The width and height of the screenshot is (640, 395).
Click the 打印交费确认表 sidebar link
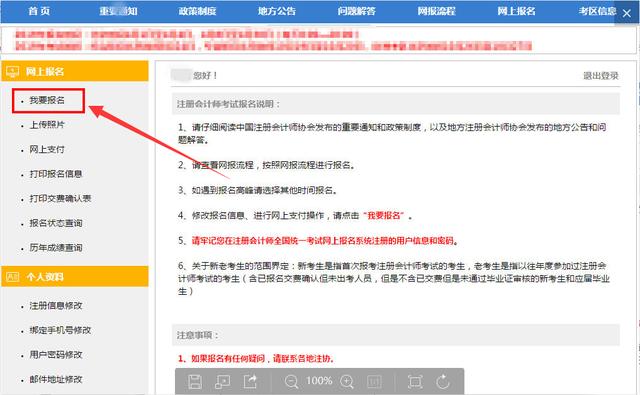60,199
